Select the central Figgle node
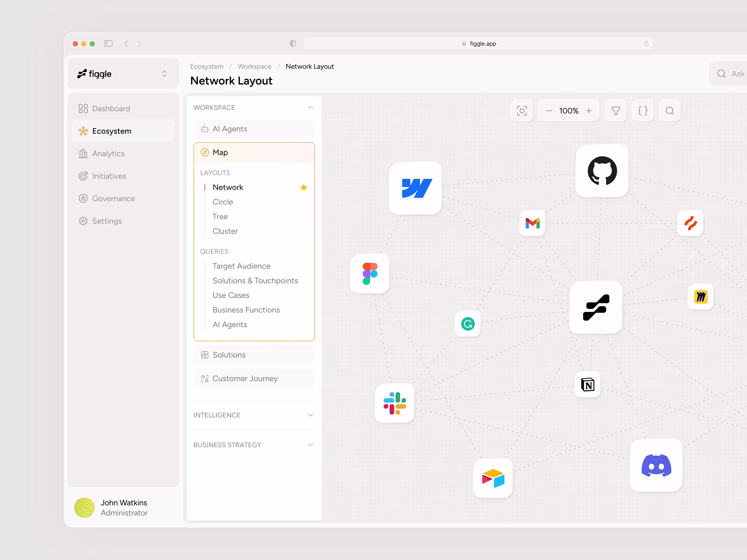Viewport: 747px width, 560px height. (596, 307)
